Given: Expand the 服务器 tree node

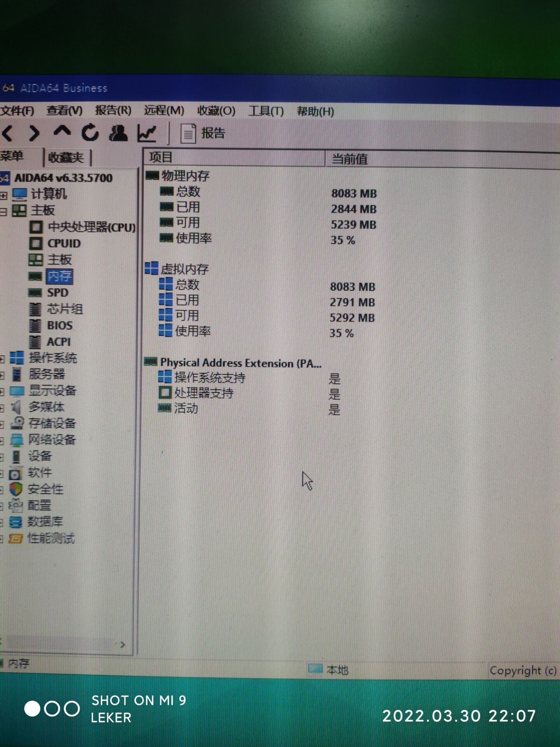Looking at the screenshot, I should pyautogui.click(x=2, y=375).
